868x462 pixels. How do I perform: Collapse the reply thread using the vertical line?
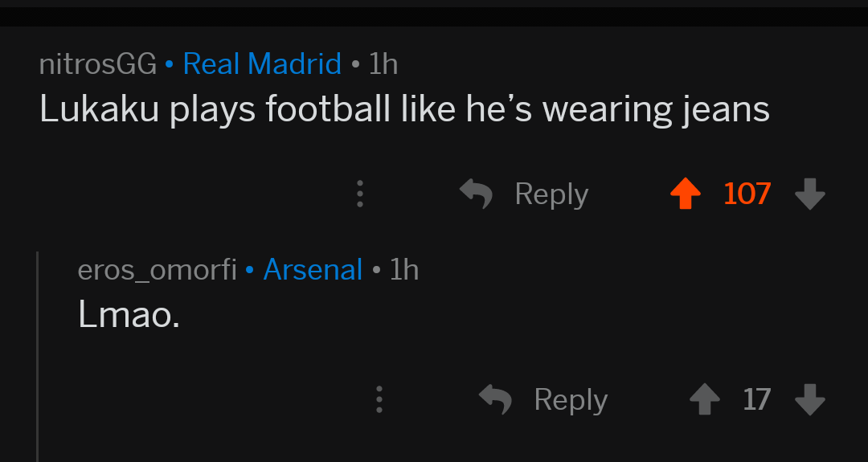tap(37, 354)
